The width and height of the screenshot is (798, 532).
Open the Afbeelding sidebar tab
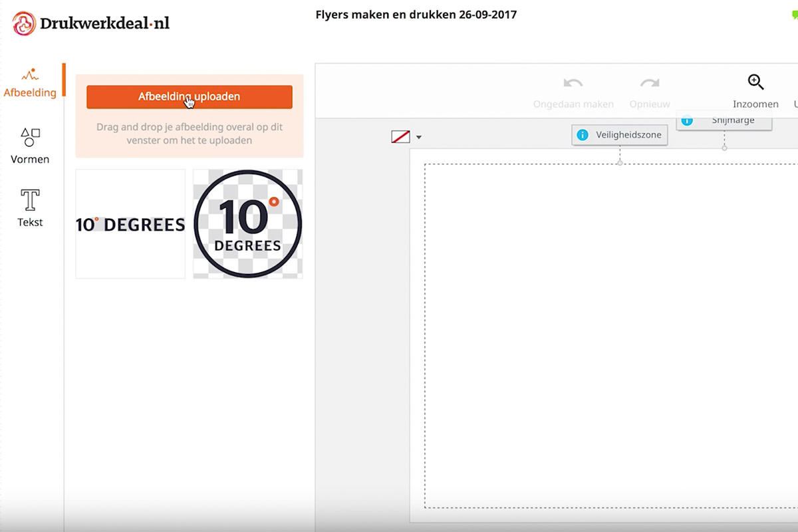point(30,82)
